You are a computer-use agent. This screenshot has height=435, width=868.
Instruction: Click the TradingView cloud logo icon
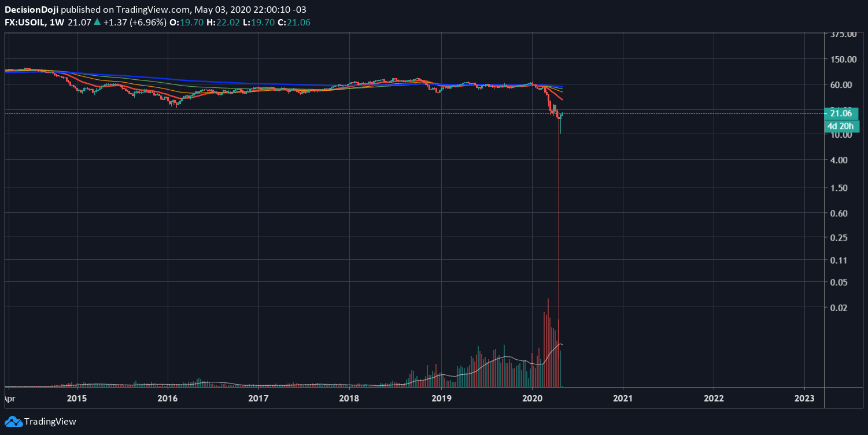pyautogui.click(x=13, y=422)
